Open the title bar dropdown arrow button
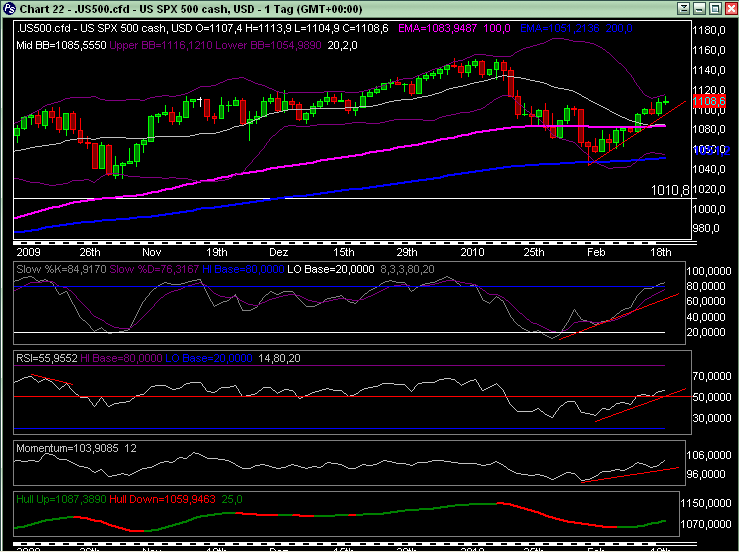This screenshot has height=552, width=739. point(683,8)
